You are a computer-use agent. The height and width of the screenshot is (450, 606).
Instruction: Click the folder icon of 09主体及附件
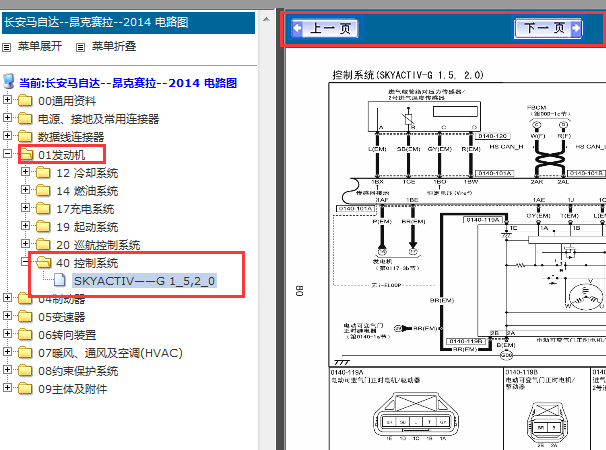(25, 389)
